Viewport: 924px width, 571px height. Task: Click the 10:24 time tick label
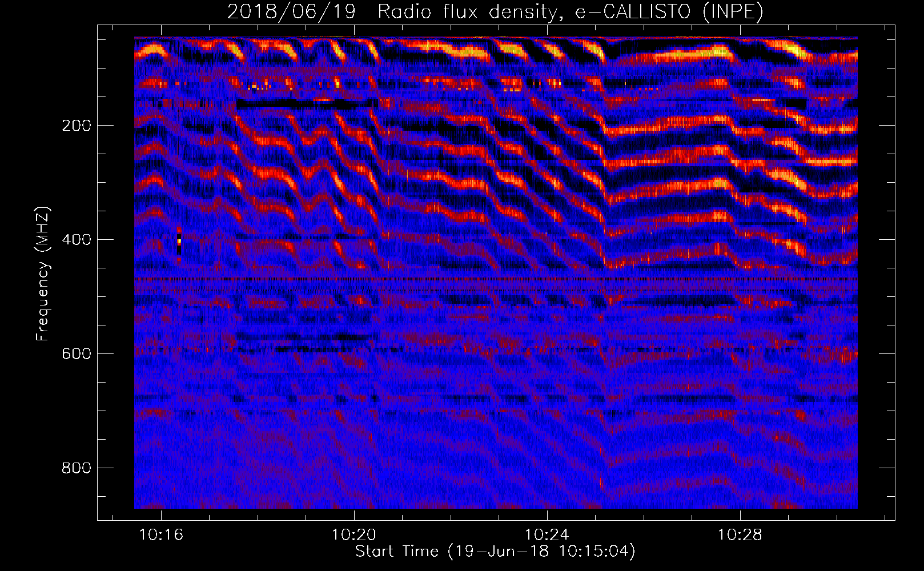coord(547,535)
